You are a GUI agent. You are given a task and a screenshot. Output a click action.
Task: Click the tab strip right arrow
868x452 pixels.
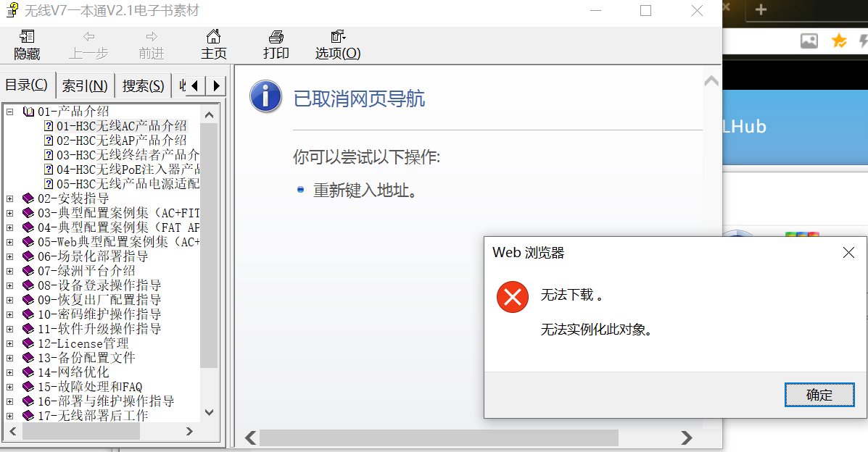pyautogui.click(x=216, y=85)
